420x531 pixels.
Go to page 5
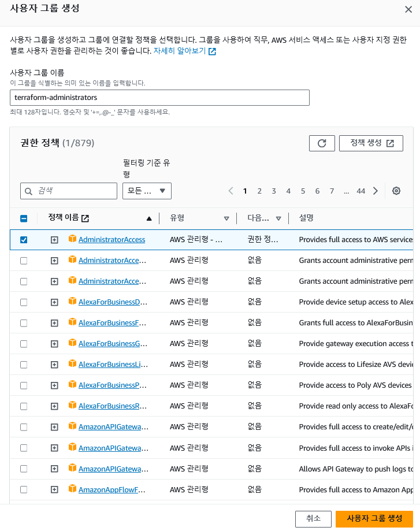303,191
